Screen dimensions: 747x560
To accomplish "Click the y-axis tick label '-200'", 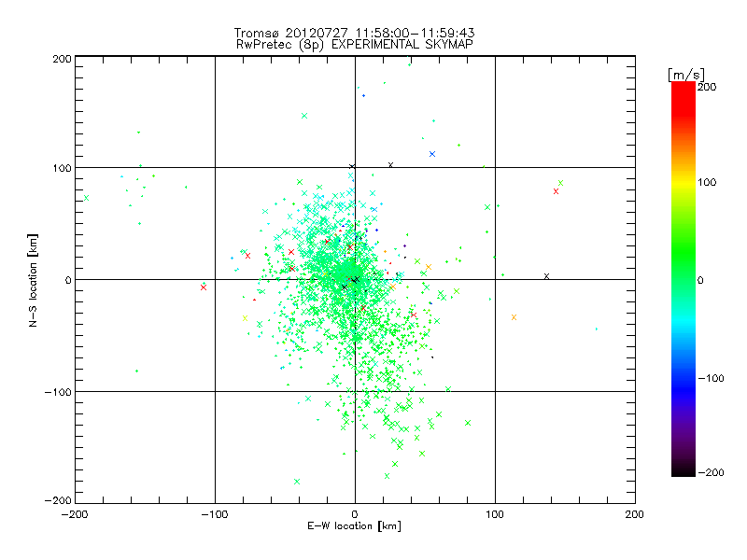I will tap(58, 500).
